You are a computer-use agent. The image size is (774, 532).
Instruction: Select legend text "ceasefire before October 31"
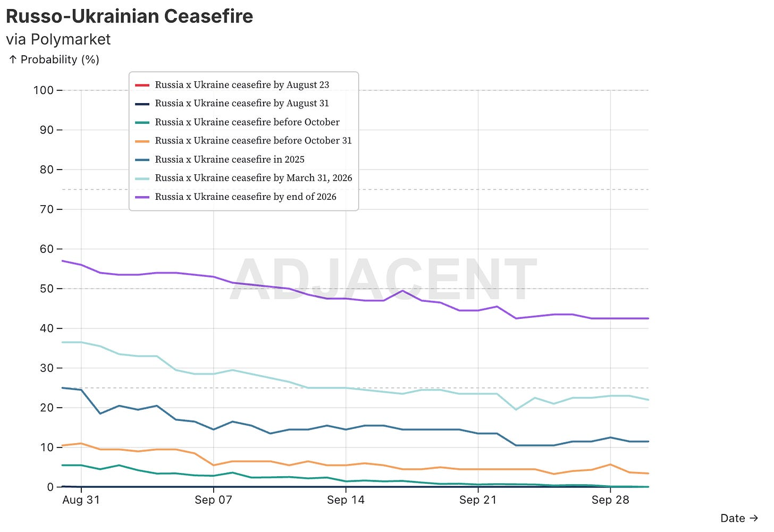253,141
